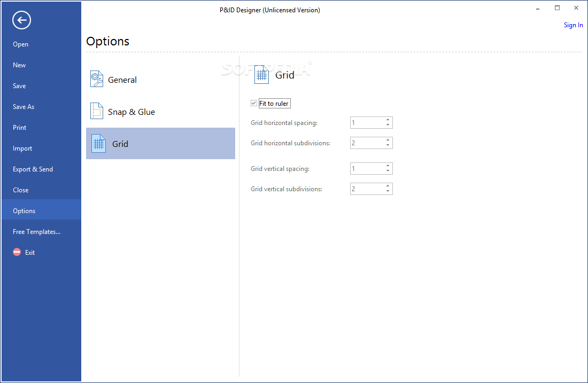
Task: Maximize the P&ID Designer window
Action: click(x=557, y=8)
